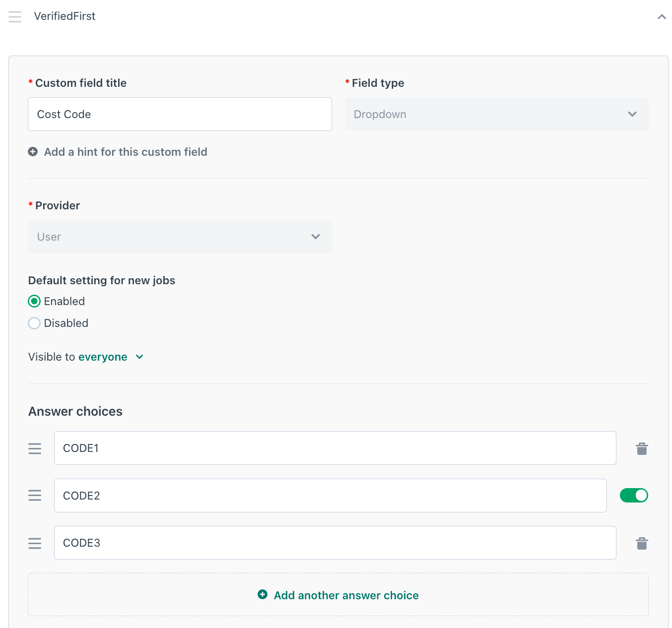Viewport: 672px width, 628px height.
Task: Click the CODE2 answer choice field
Action: point(330,496)
